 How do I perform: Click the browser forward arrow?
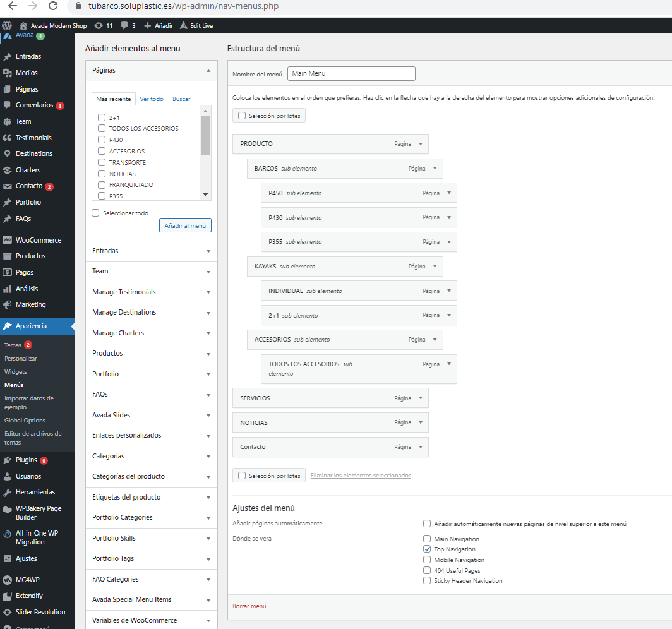coord(33,6)
